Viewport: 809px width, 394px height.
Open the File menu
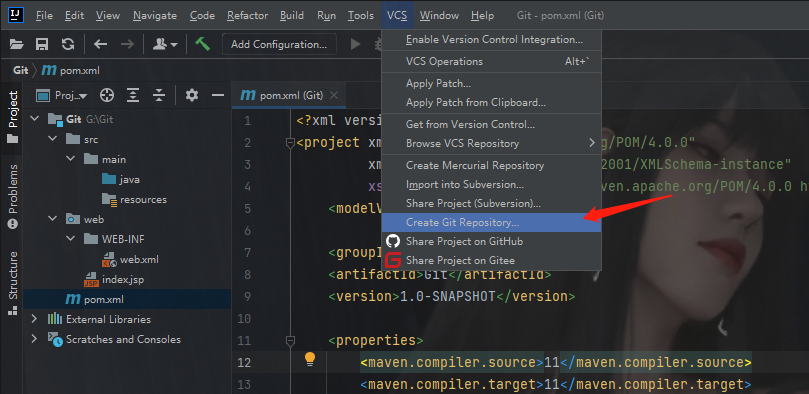pos(44,15)
